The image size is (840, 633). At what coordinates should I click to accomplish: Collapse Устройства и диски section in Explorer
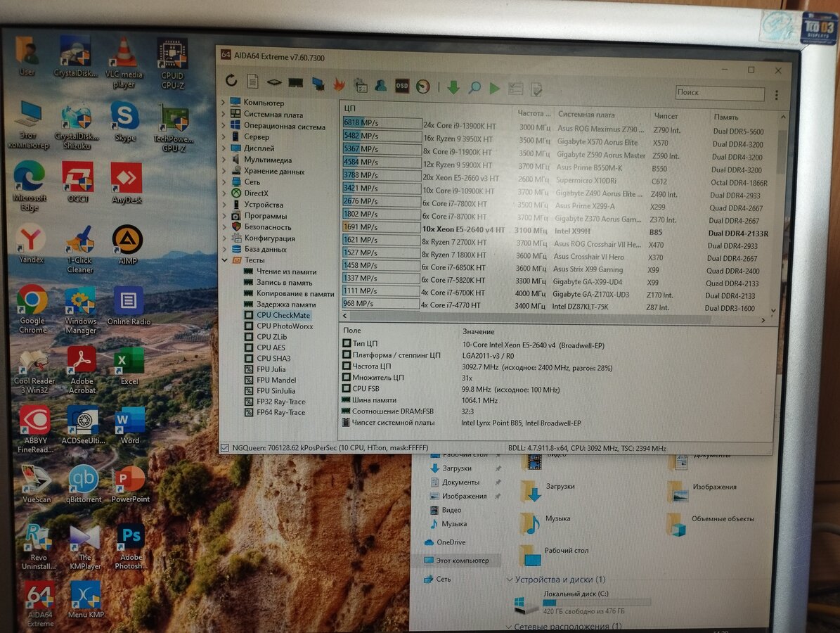point(510,580)
